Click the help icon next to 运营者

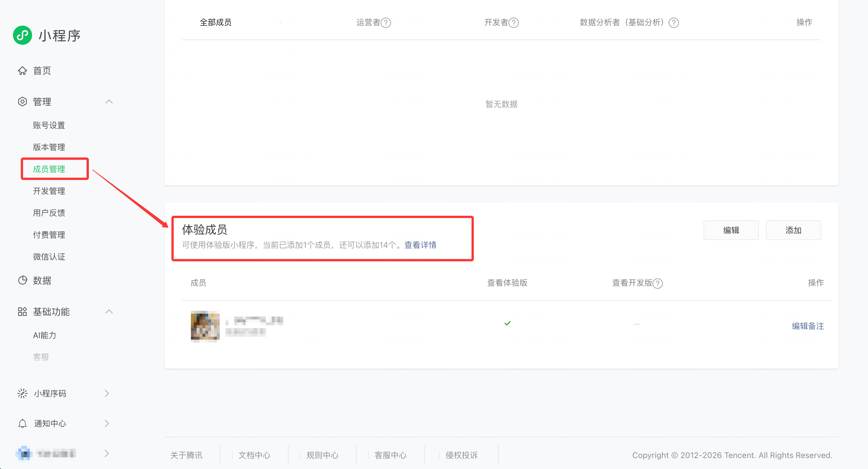pos(386,22)
